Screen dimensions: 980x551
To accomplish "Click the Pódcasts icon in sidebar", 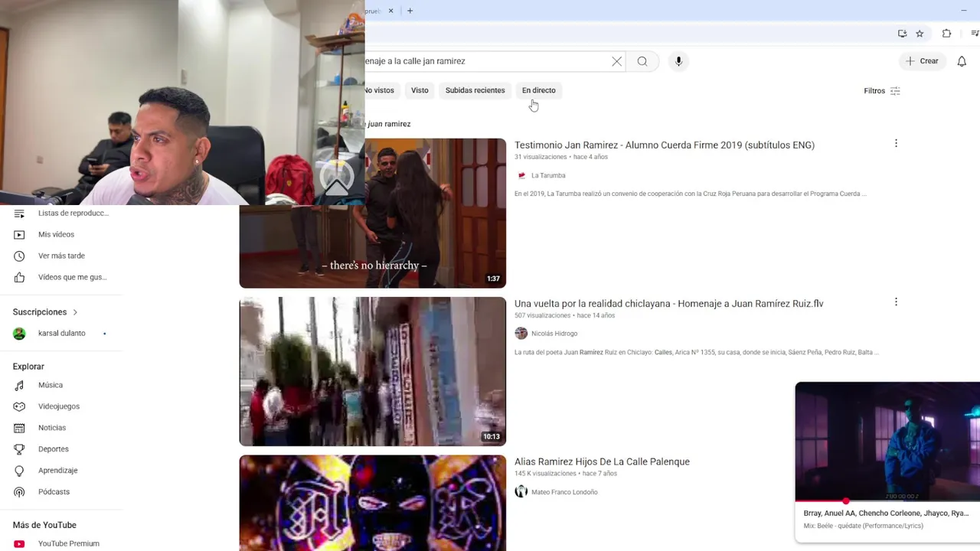I will (x=19, y=492).
